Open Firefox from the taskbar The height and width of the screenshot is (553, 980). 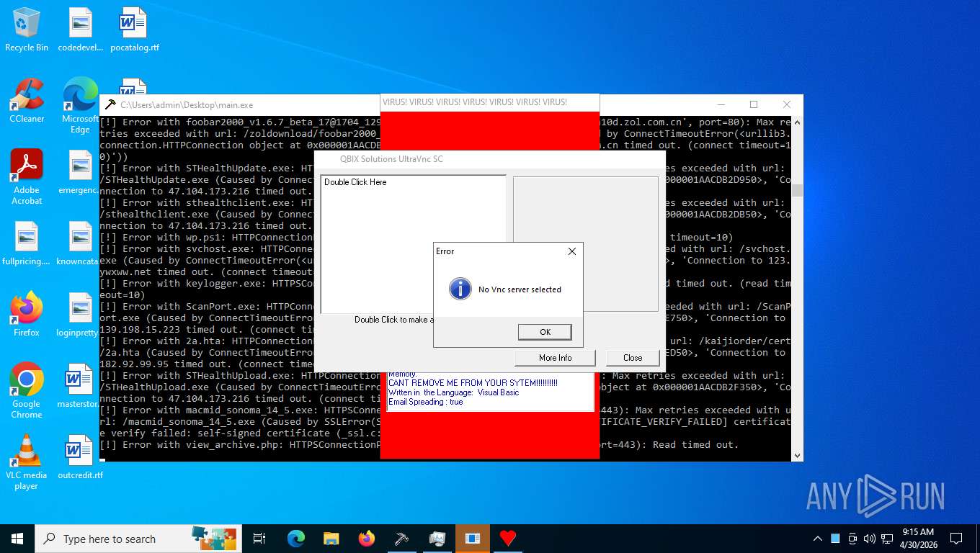[x=367, y=539]
